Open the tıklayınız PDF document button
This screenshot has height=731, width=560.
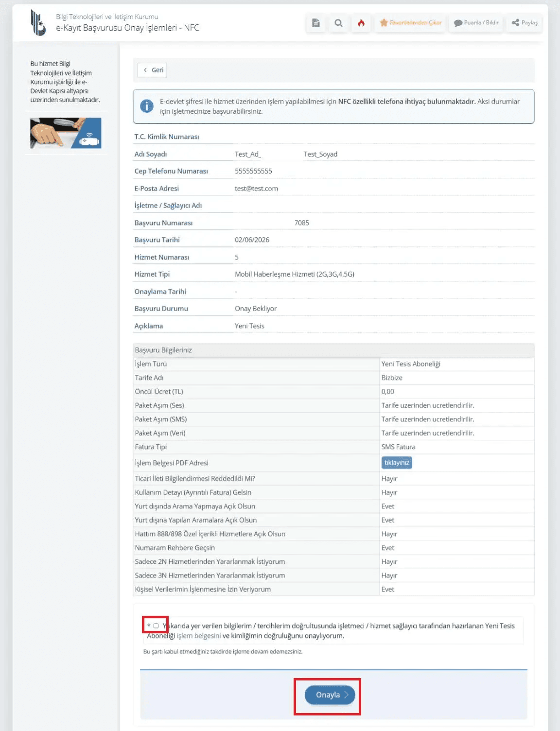click(x=397, y=463)
